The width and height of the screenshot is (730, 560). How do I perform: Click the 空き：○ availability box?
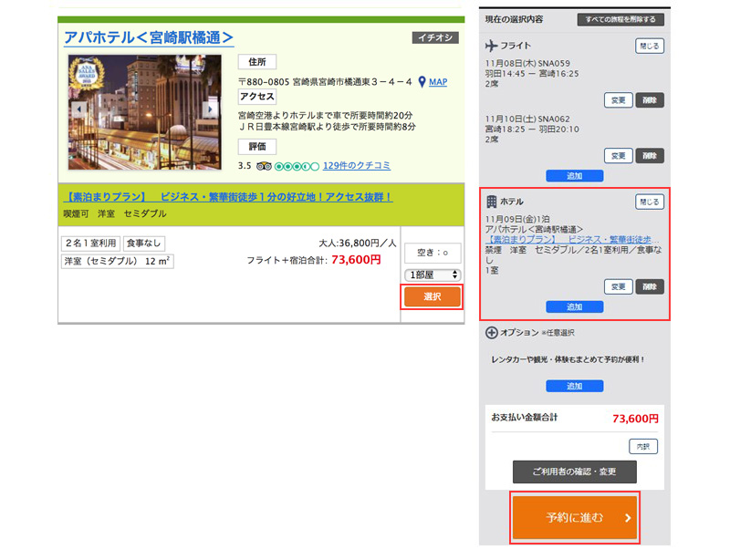tap(433, 253)
